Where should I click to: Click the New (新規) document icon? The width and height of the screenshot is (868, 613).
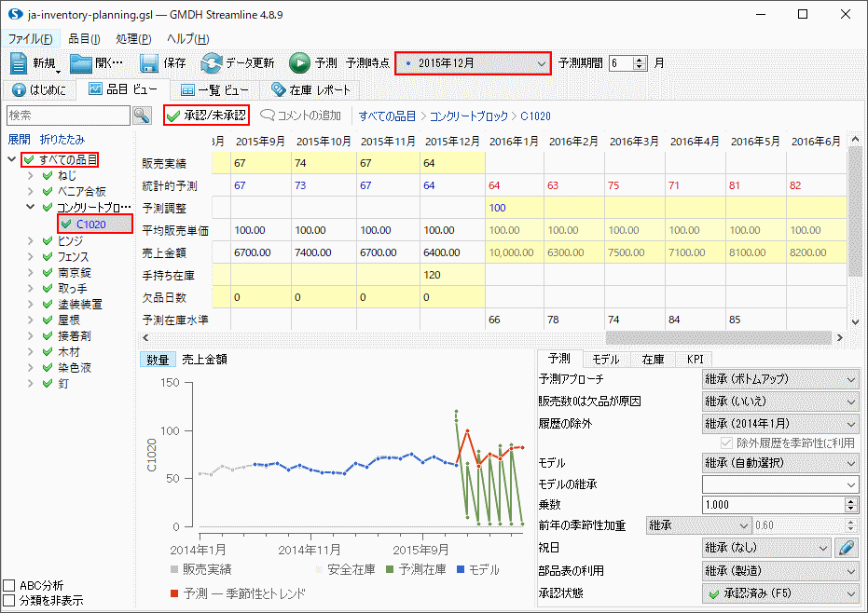(20, 63)
